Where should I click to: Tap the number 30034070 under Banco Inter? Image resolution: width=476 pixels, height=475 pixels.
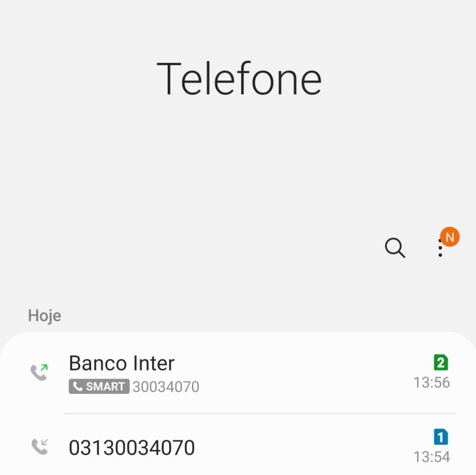(x=166, y=387)
